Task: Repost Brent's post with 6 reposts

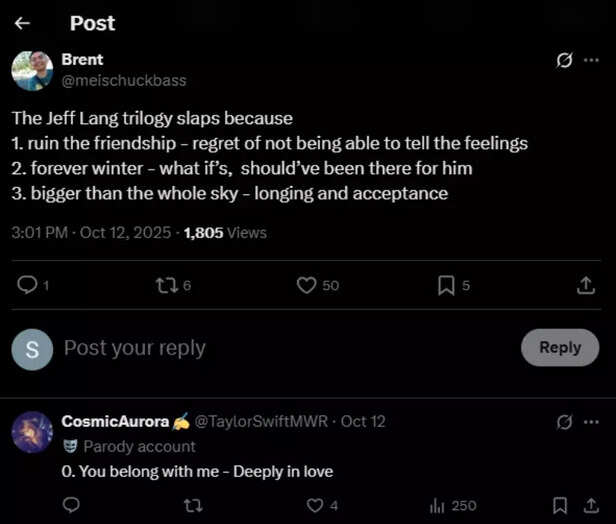Action: pos(167,285)
